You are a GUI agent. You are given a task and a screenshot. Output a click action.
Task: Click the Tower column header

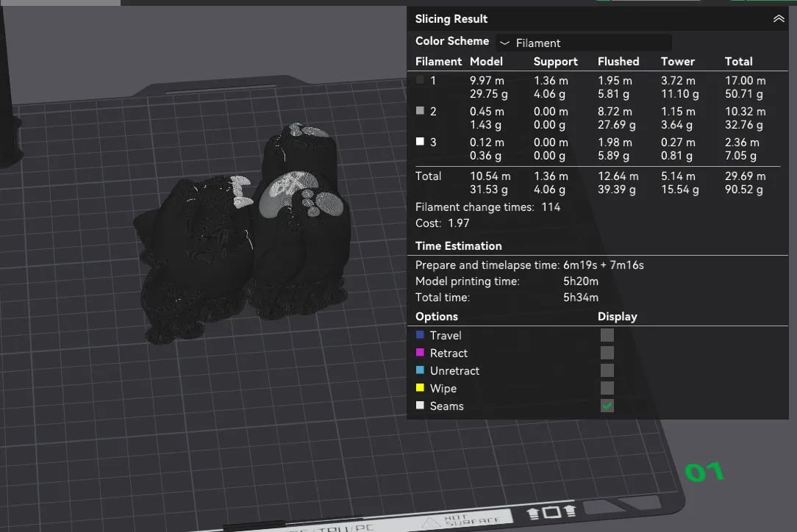678,62
